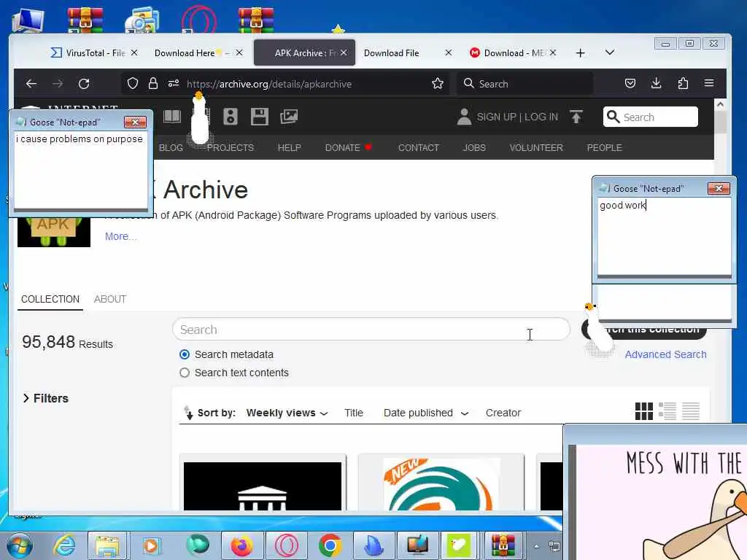Close the APK Archive tab
This screenshot has height=560, width=747.
[344, 52]
